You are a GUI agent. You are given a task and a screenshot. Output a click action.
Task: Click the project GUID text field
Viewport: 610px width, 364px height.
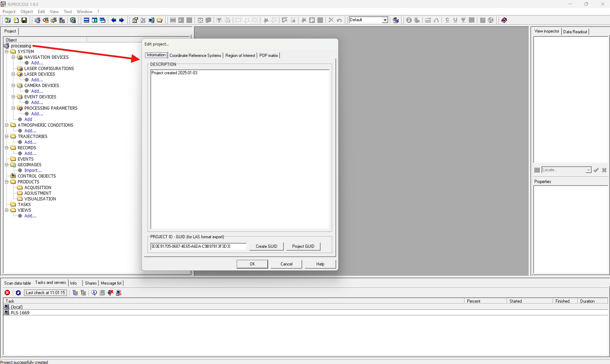(x=198, y=246)
